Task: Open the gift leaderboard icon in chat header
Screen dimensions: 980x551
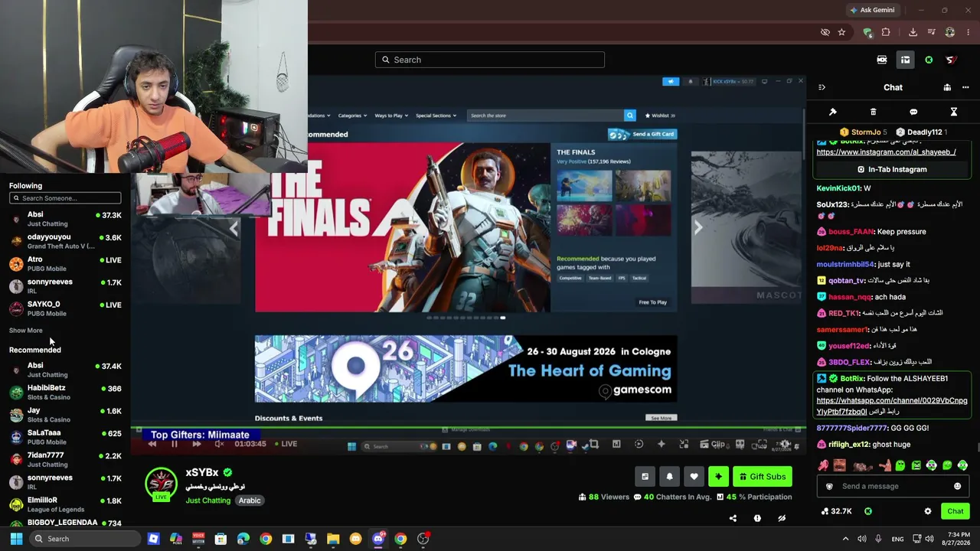Action: click(x=947, y=87)
